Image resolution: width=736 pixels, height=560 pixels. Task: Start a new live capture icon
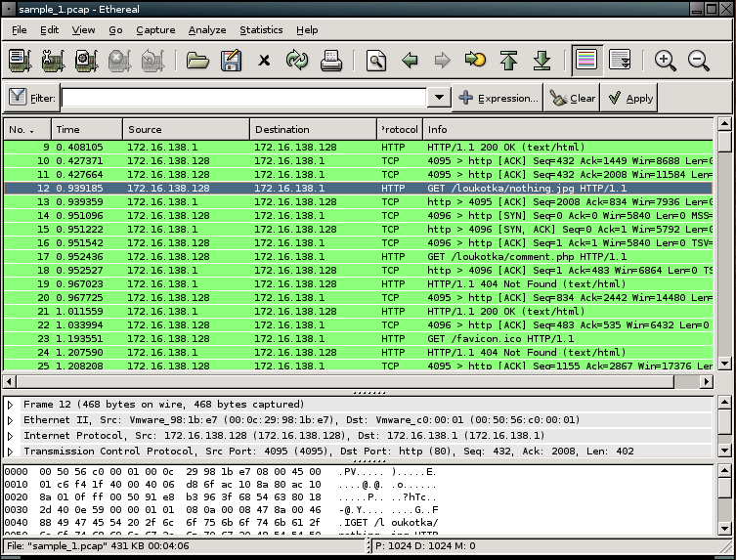(86, 61)
